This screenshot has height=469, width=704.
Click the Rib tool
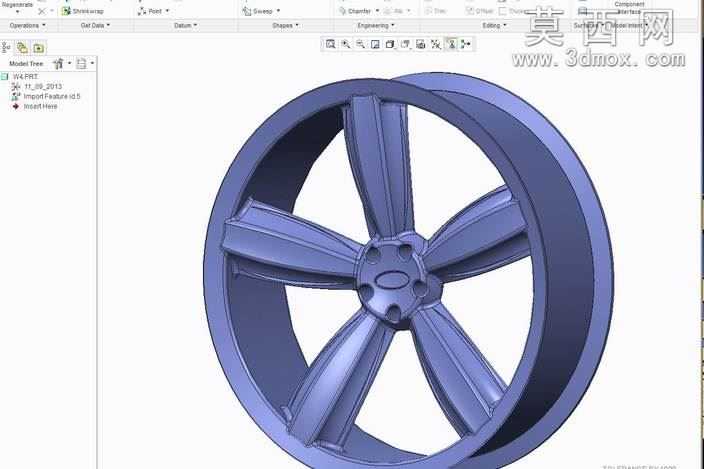394,11
